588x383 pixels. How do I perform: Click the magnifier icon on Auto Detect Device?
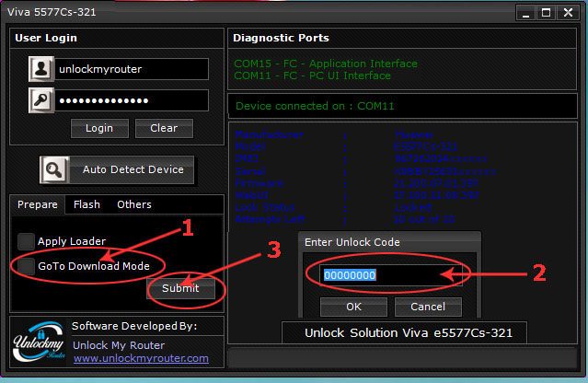click(54, 170)
